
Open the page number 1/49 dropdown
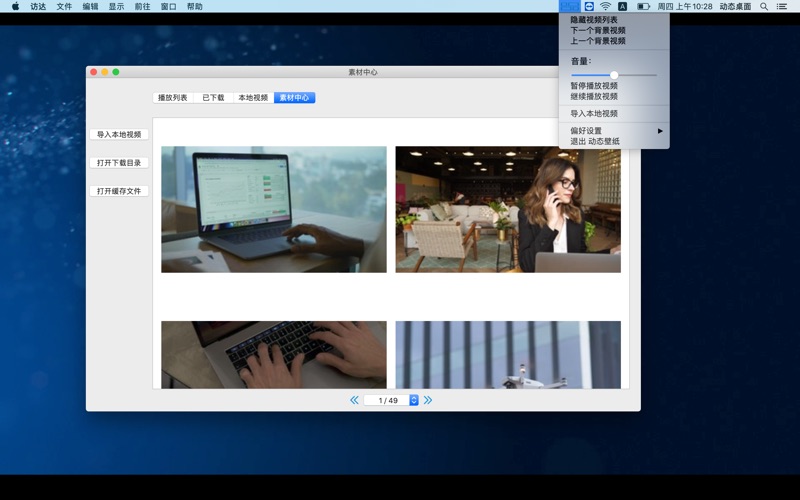[x=414, y=400]
